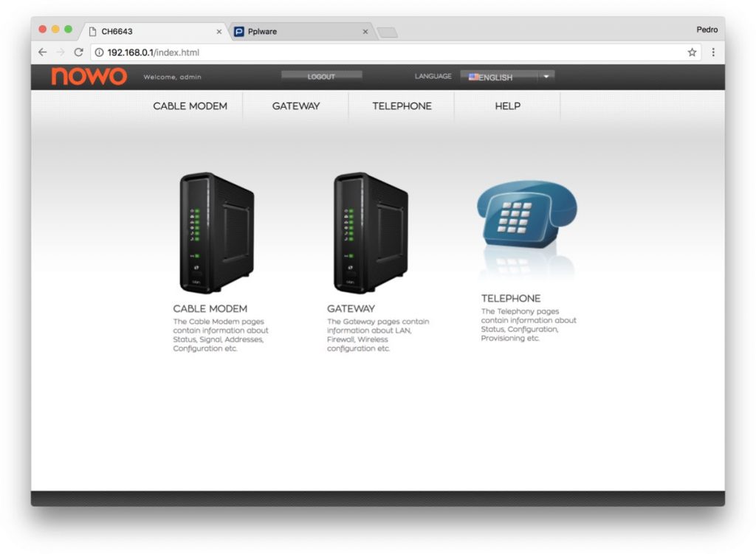Click the LOGOUT button
The image size is (756, 554).
[x=320, y=75]
